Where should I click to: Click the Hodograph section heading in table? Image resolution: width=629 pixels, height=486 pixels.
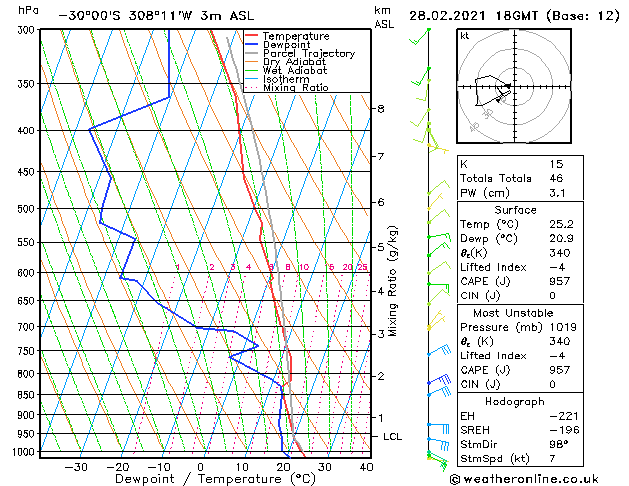[x=515, y=402]
